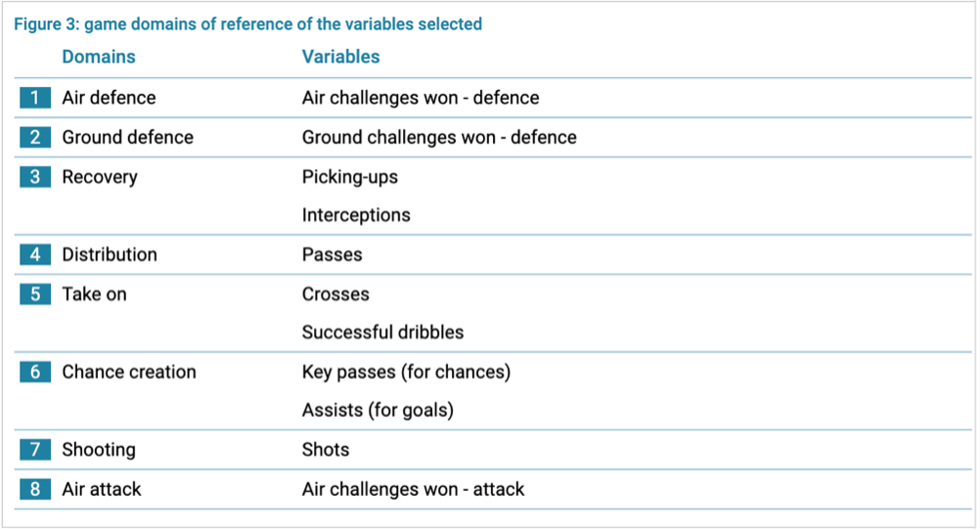Select the number 5 badge icon
Screen dimensions: 980x531
pyautogui.click(x=35, y=293)
